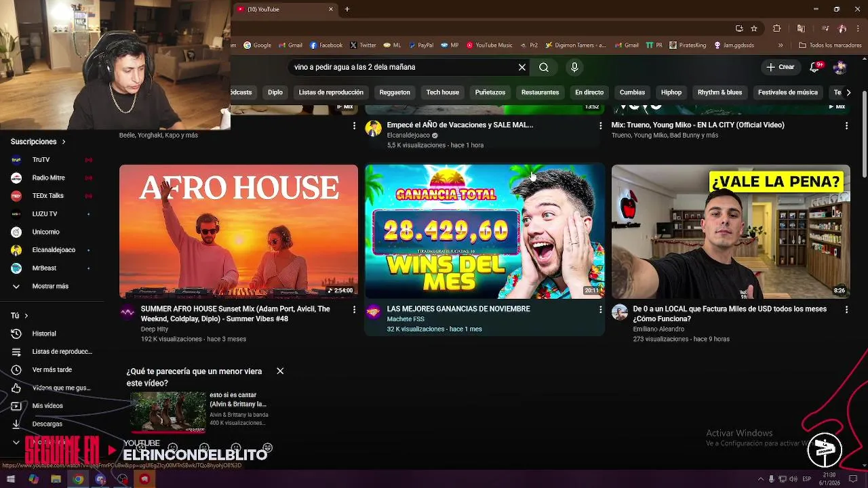The image size is (868, 488).
Task: Bookmark this page with star icon
Action: click(x=754, y=28)
